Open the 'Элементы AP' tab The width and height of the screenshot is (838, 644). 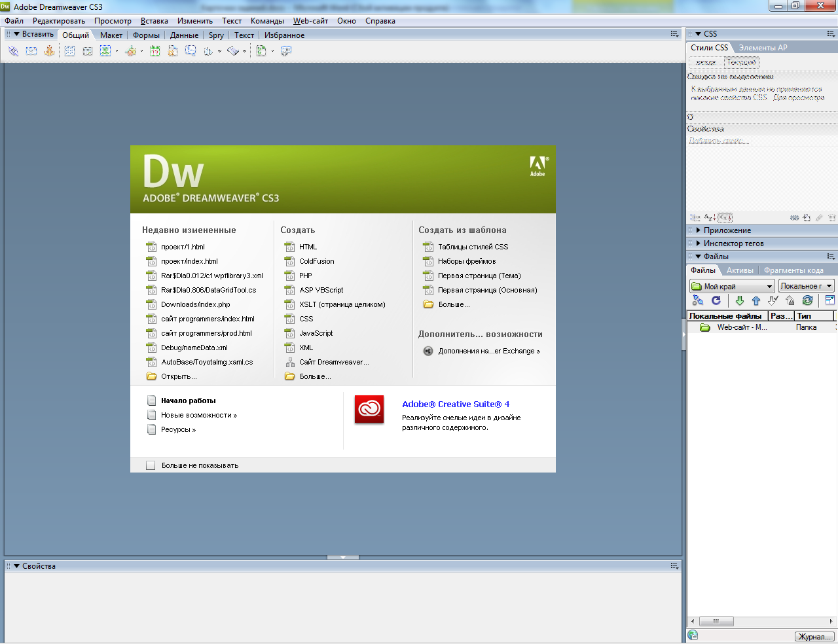763,48
